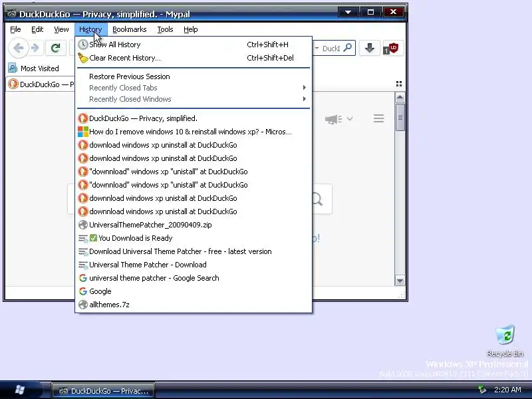Switch to the DuckDuckGo browser tab
Screen dimensions: 532x399
[41, 84]
